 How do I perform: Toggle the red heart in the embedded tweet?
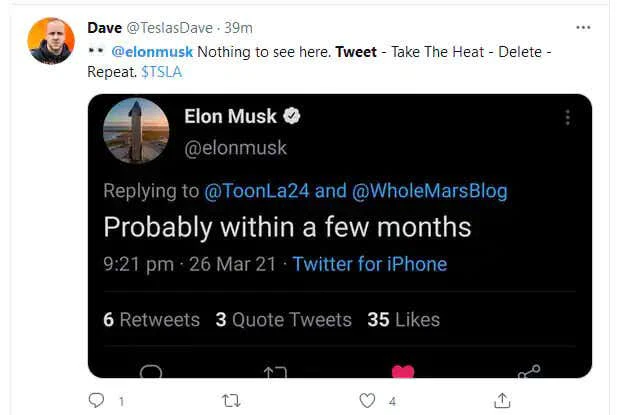click(x=402, y=372)
